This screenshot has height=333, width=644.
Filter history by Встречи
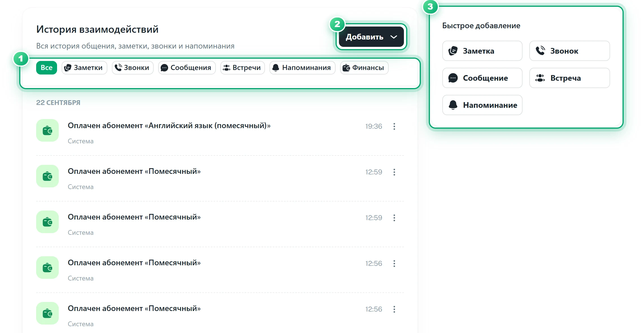coord(242,68)
